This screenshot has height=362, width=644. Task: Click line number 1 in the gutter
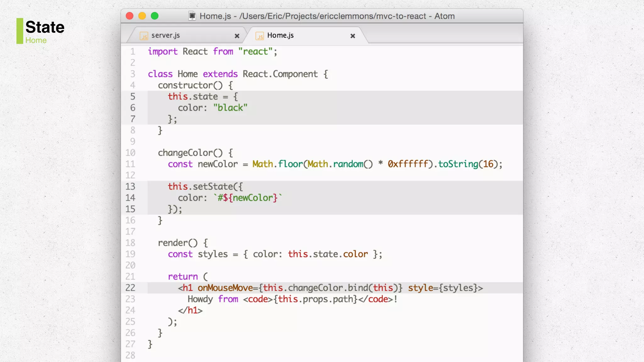[x=133, y=52]
